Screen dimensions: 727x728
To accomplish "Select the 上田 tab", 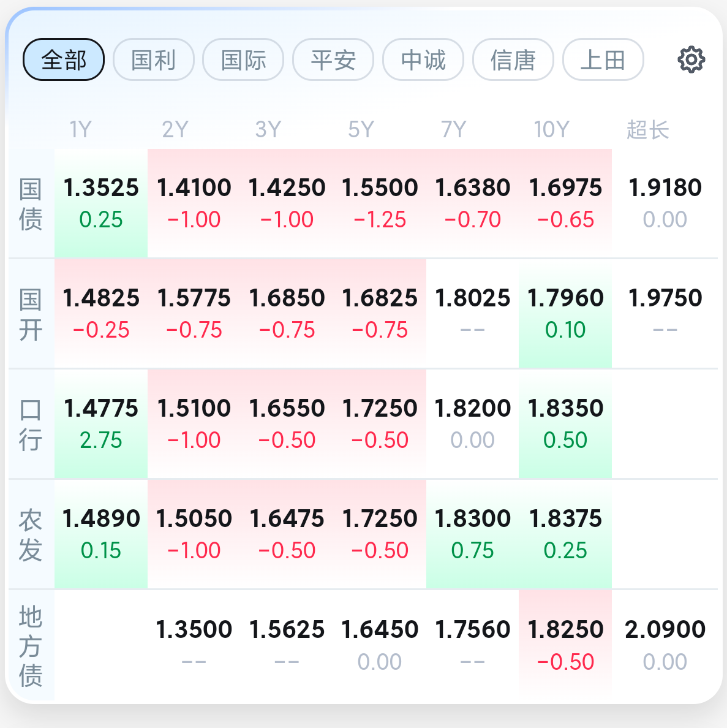I will [603, 59].
